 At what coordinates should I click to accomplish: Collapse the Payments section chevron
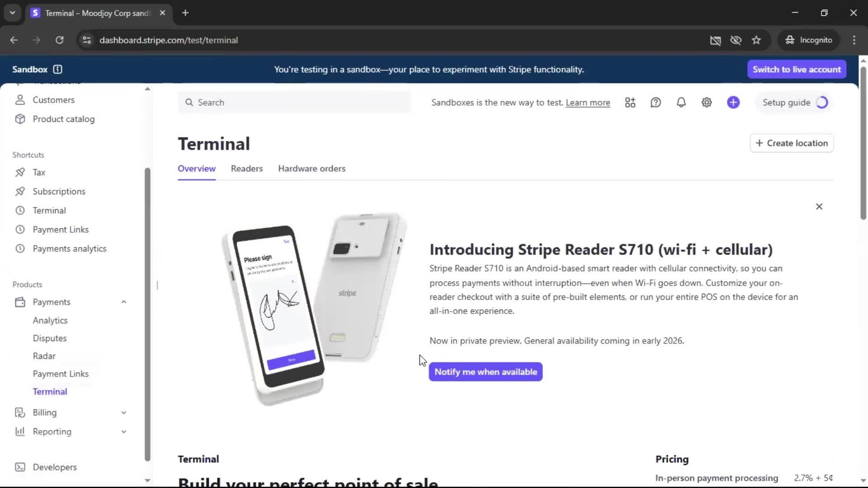[123, 302]
